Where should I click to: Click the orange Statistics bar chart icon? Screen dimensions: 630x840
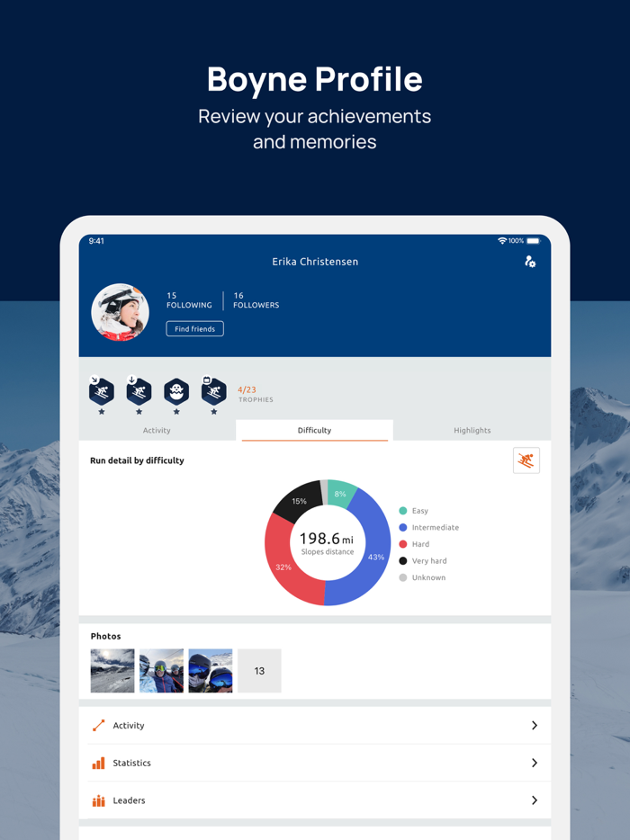(99, 763)
